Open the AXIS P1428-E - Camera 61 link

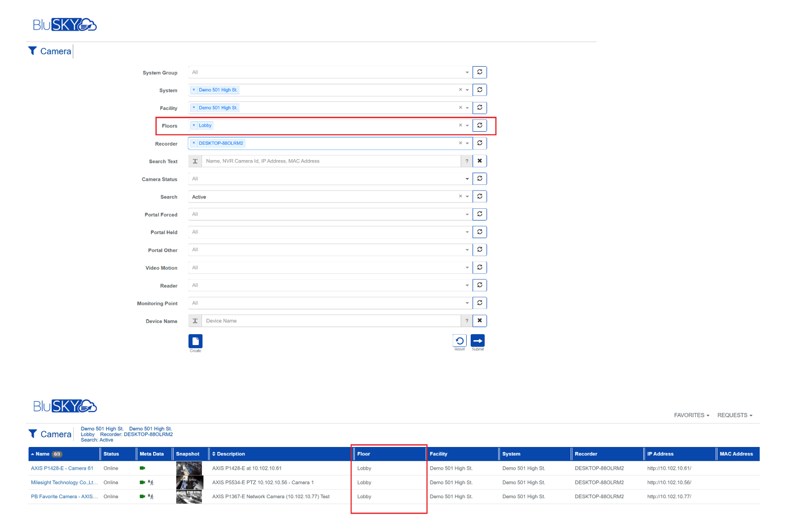tap(61, 468)
